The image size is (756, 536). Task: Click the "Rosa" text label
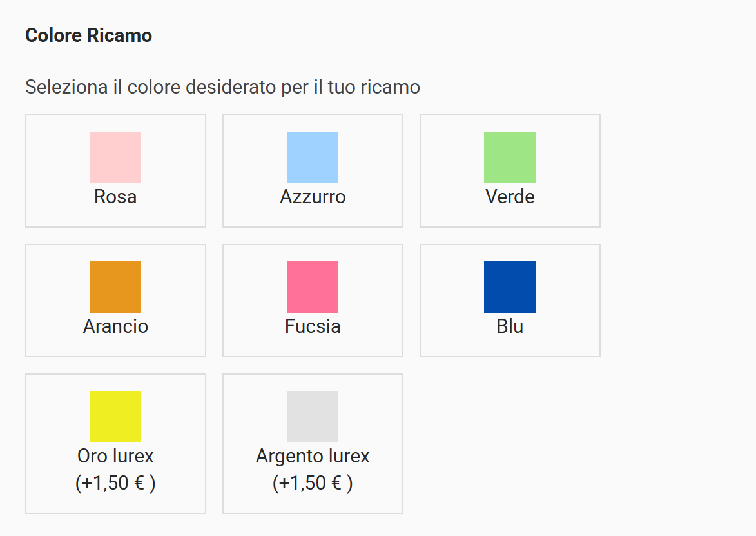(115, 197)
